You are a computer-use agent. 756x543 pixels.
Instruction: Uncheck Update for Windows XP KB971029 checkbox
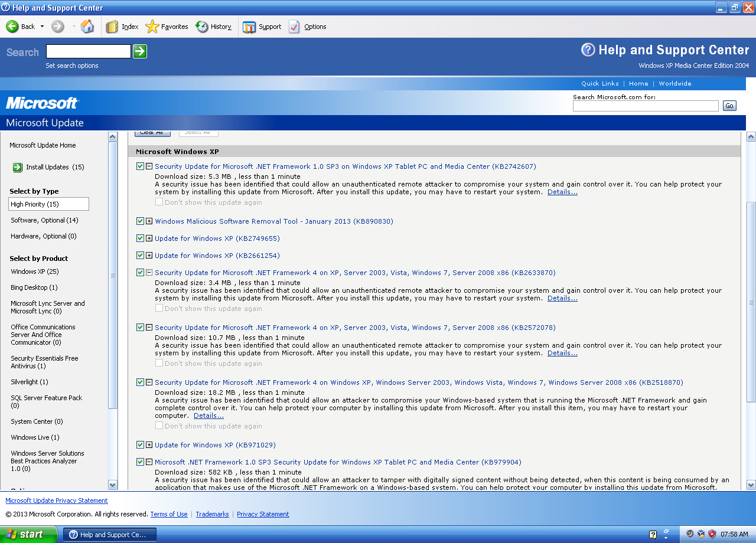140,445
